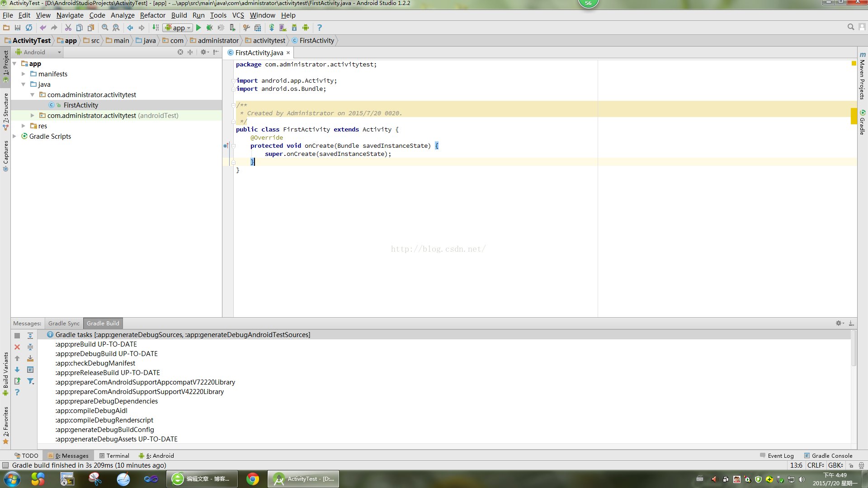Search everywhere using the top-right magnifier
Screen dimensions: 868x488
point(851,27)
